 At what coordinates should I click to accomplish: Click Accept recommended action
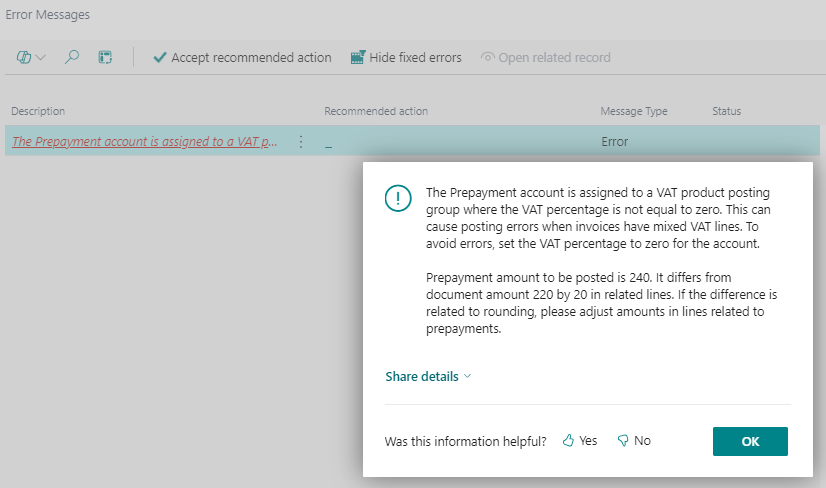pos(242,58)
